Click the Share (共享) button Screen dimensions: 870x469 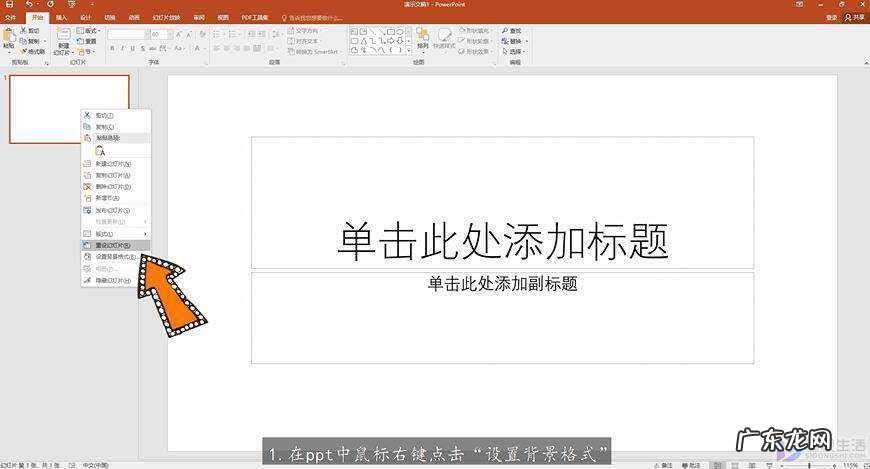(854, 18)
